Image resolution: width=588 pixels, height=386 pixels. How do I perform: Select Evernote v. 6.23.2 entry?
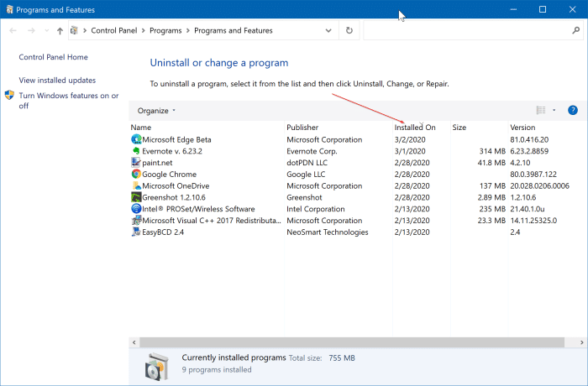click(x=172, y=151)
